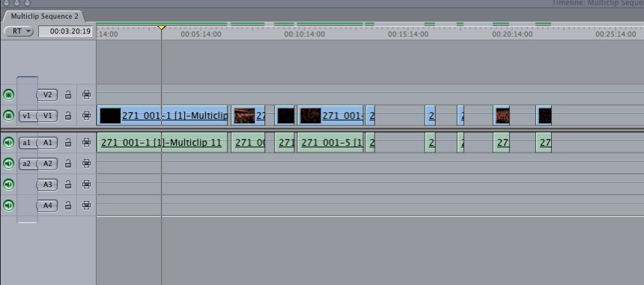Lock the A3 audio track
644x285 pixels.
pos(68,185)
